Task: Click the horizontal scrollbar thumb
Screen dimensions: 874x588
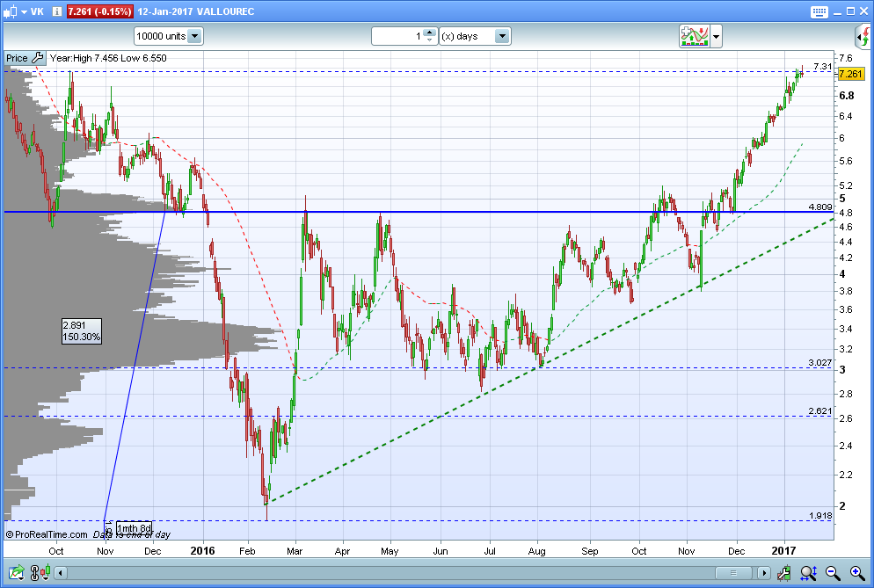Action: point(733,572)
